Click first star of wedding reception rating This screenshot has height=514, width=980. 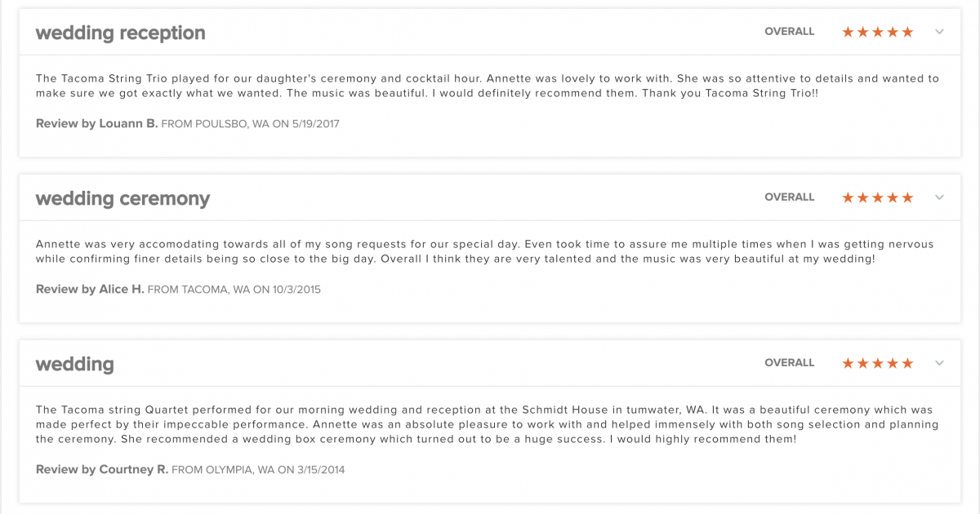(848, 32)
